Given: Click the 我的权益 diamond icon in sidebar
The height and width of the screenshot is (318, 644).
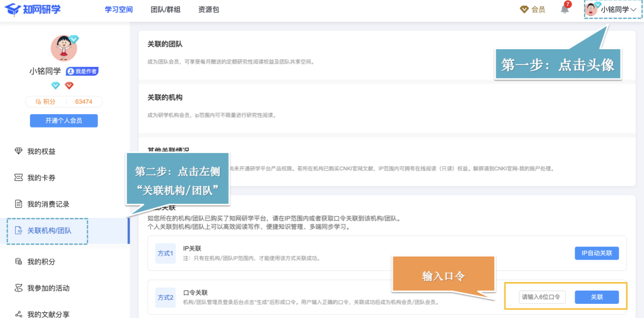Looking at the screenshot, I should [19, 151].
